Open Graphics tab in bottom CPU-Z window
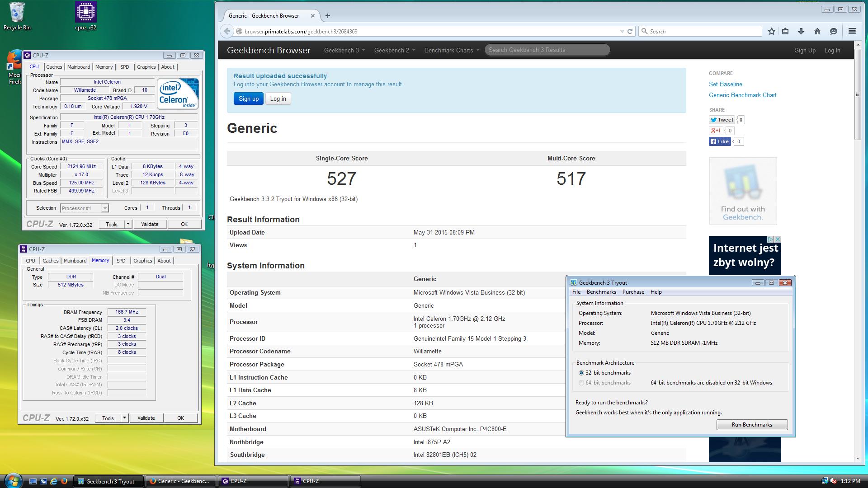Image resolution: width=868 pixels, height=488 pixels. click(x=143, y=261)
